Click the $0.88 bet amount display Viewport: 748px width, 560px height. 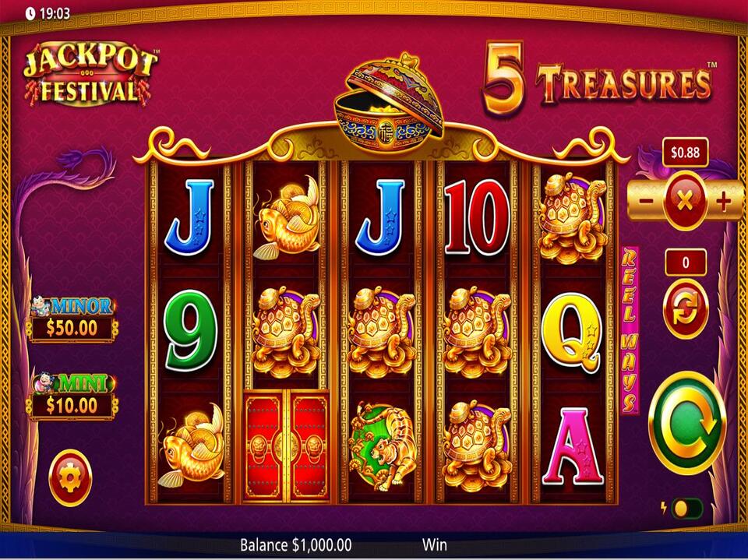pyautogui.click(x=685, y=153)
